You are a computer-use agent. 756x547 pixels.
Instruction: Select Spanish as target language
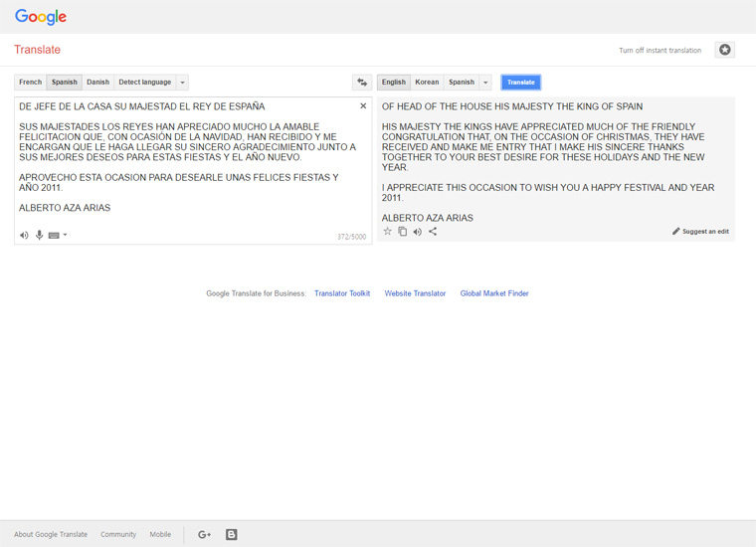pyautogui.click(x=462, y=83)
